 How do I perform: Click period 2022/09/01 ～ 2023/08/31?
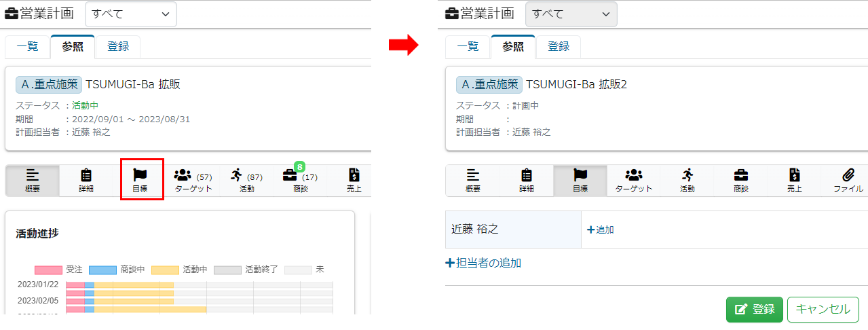pos(131,119)
